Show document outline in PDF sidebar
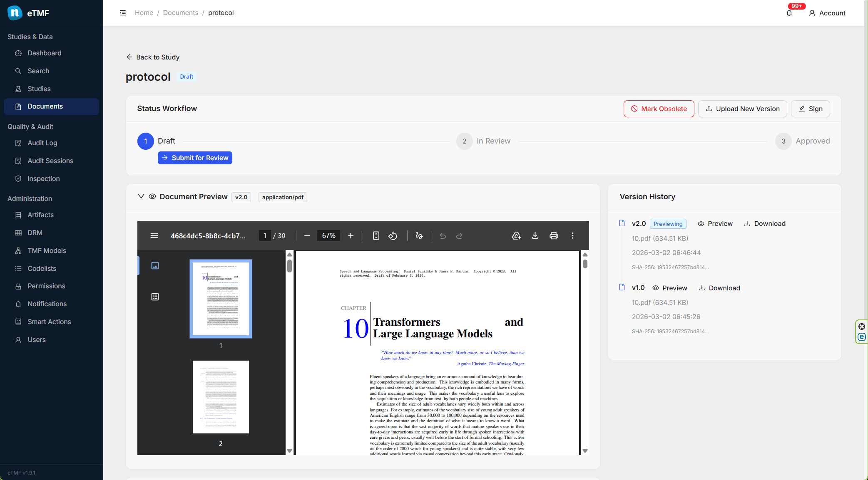 click(x=155, y=297)
